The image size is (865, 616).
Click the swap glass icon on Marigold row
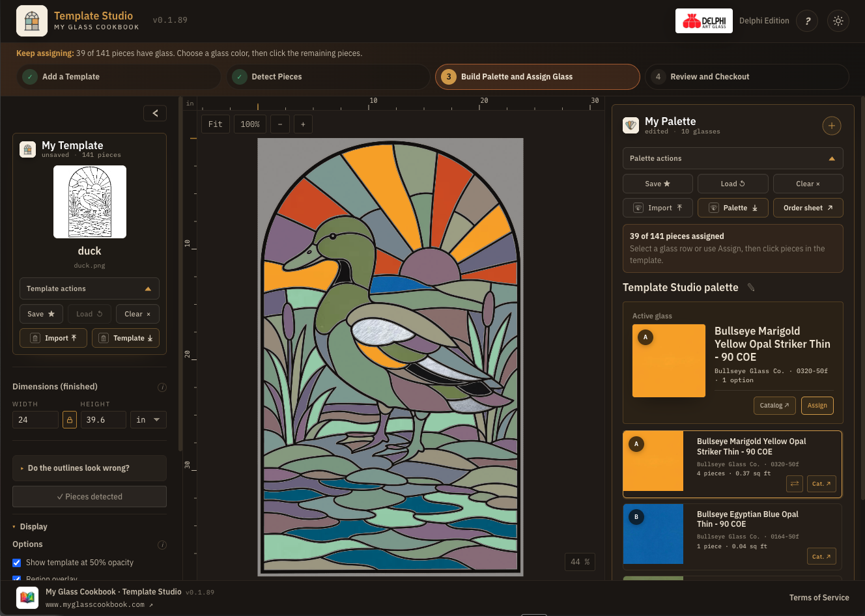click(x=795, y=484)
